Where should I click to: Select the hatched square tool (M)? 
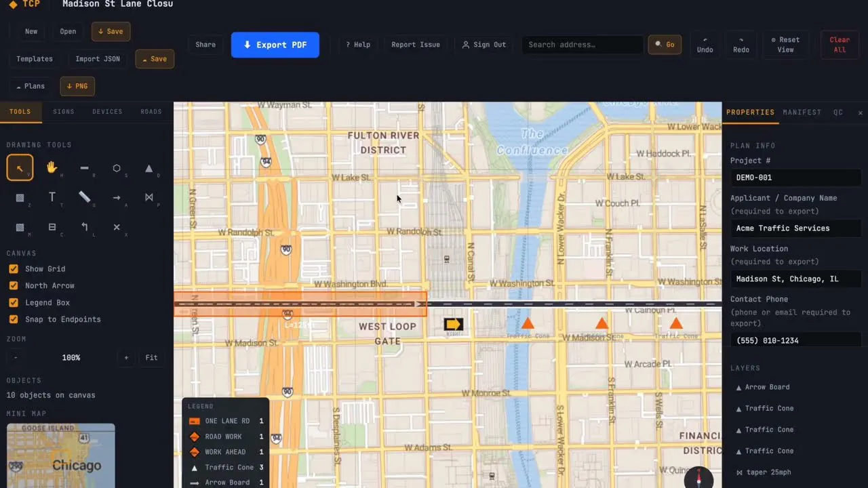point(20,227)
